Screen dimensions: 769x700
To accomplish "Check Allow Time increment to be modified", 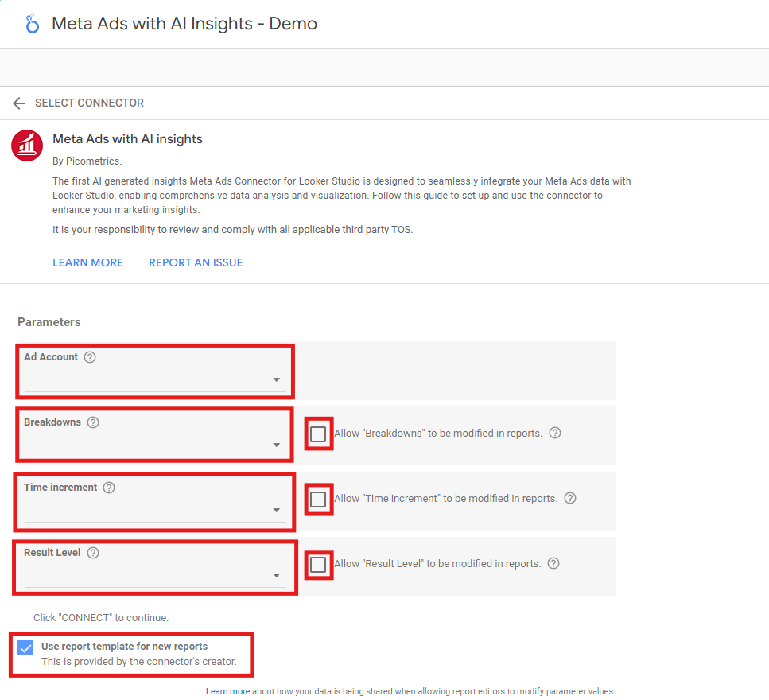I will [318, 500].
